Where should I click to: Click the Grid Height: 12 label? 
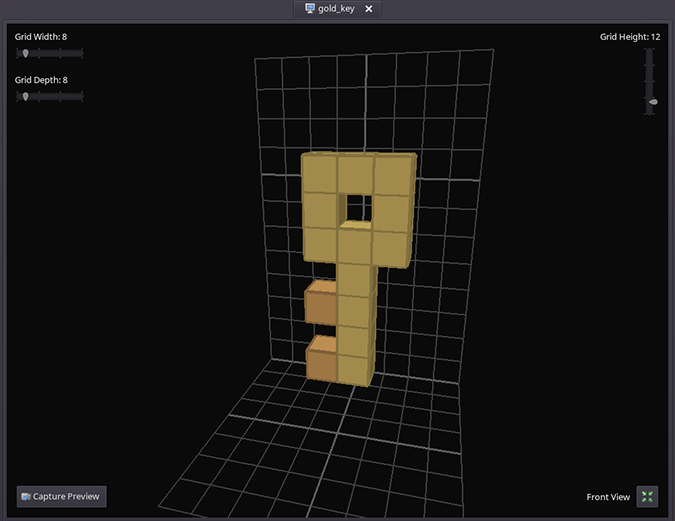click(x=630, y=37)
